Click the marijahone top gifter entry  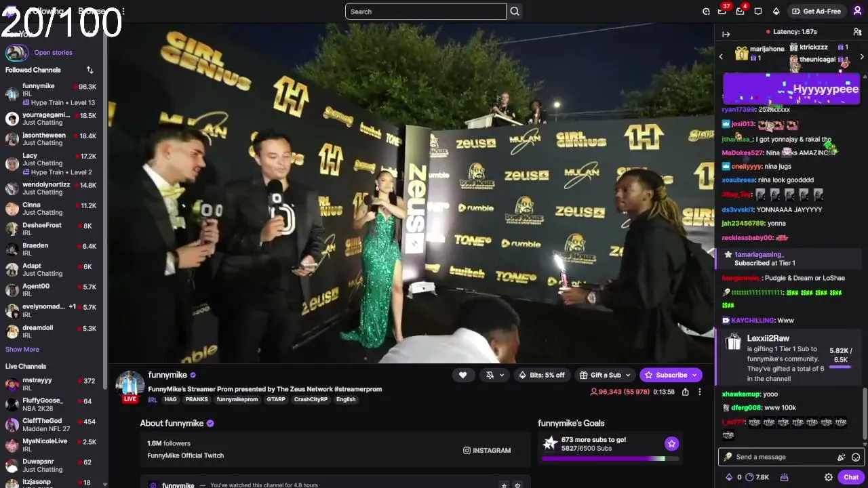click(x=759, y=53)
